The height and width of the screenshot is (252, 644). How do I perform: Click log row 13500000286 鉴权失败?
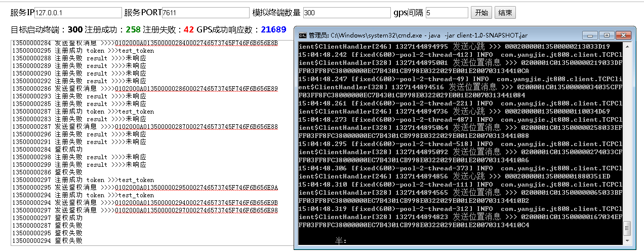pyautogui.click(x=47, y=172)
